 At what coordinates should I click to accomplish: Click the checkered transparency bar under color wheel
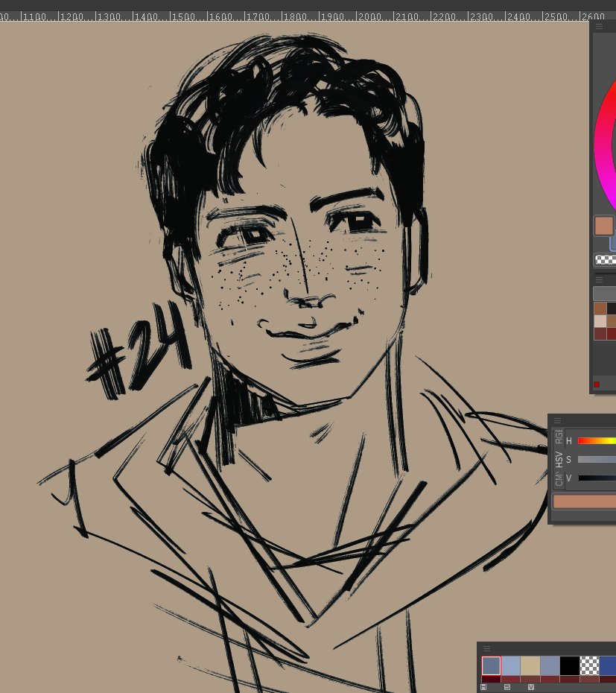(606, 260)
